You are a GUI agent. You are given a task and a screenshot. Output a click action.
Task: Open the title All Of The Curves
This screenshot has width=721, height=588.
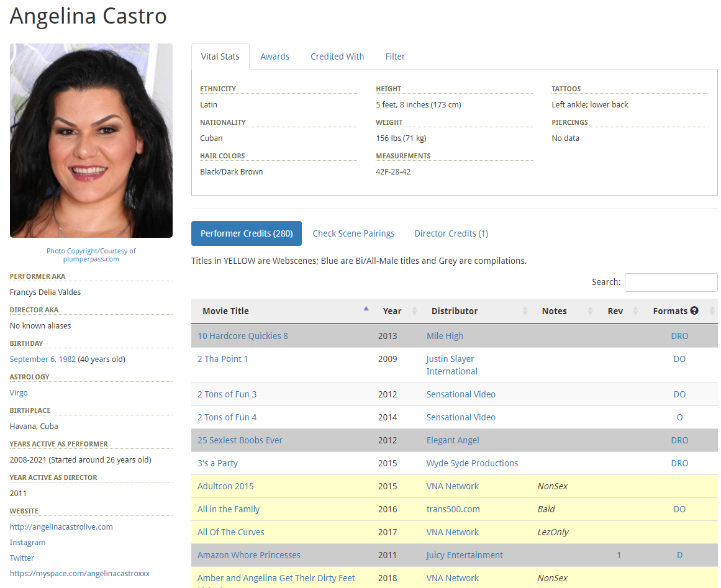pyautogui.click(x=231, y=532)
